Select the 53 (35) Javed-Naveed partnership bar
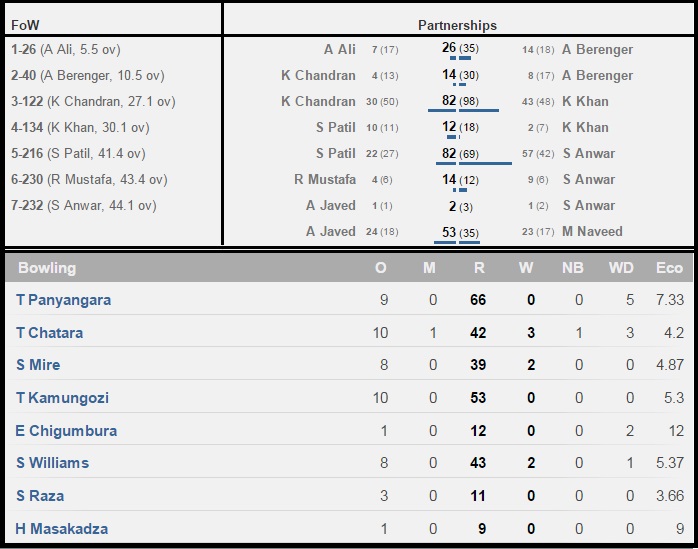Image resolution: width=698 pixels, height=549 pixels. pos(457,242)
